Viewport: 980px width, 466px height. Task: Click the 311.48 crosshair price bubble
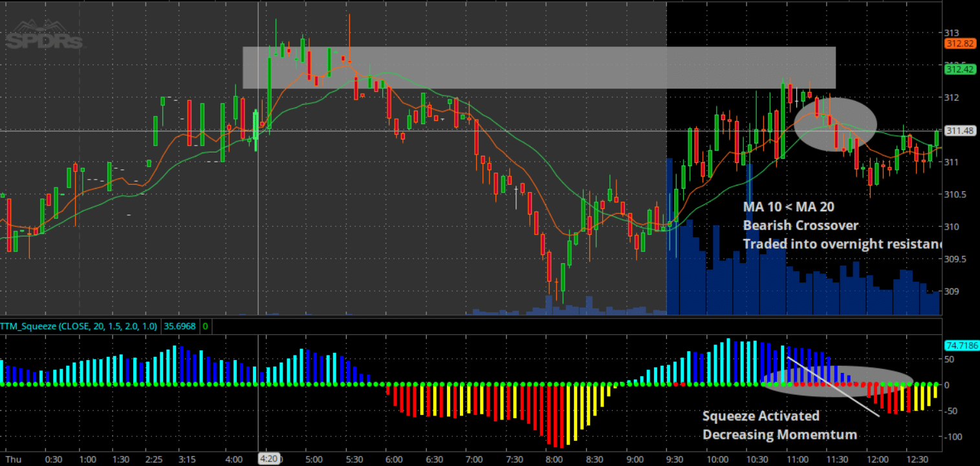(960, 131)
